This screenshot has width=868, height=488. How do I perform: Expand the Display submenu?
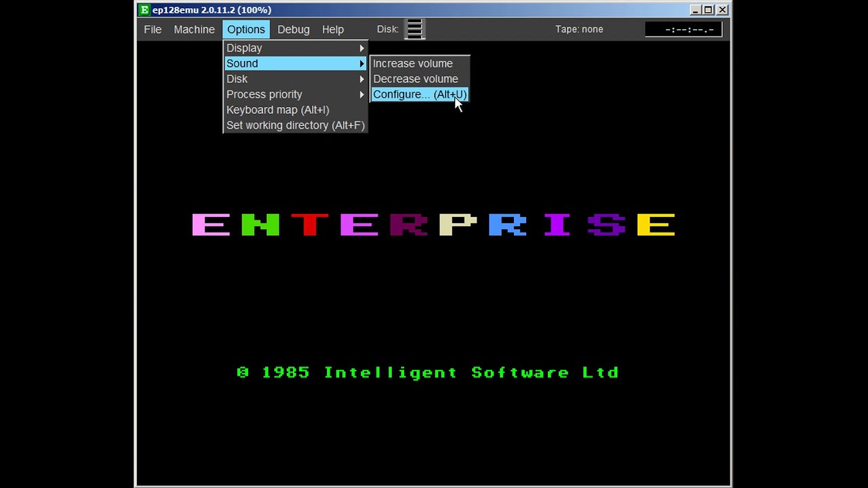tap(296, 48)
